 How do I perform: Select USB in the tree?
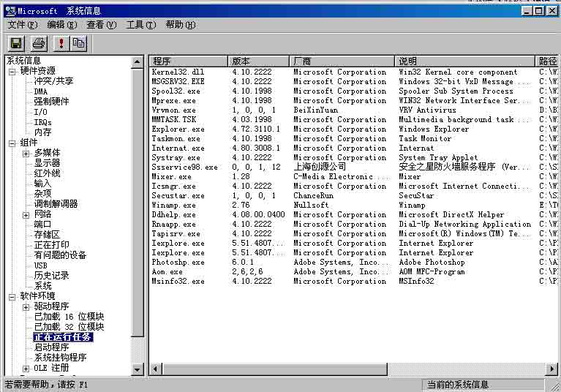pos(40,265)
